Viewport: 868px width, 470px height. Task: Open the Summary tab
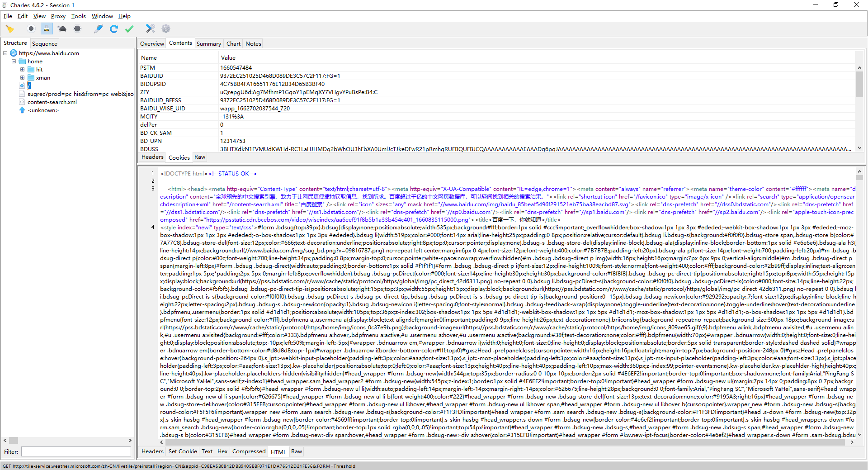209,44
